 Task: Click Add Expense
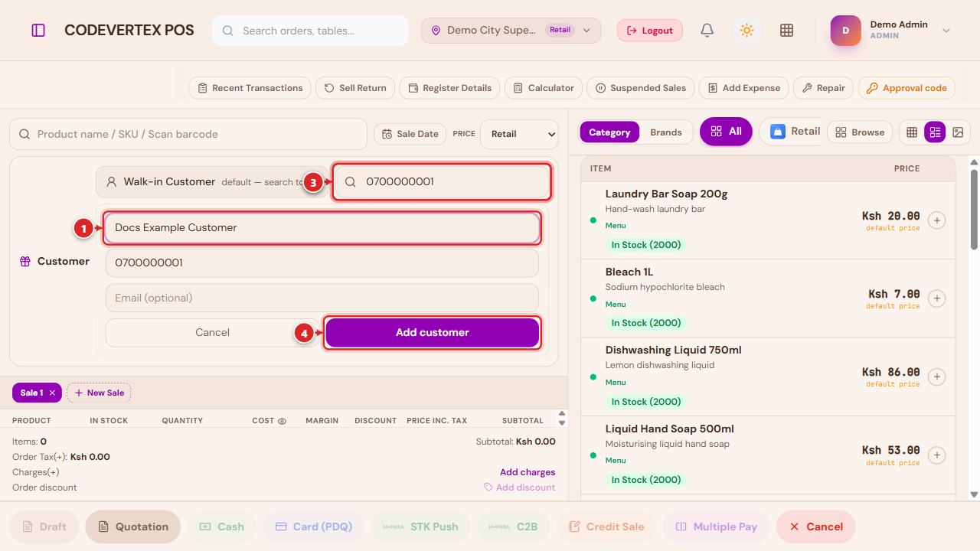[744, 88]
